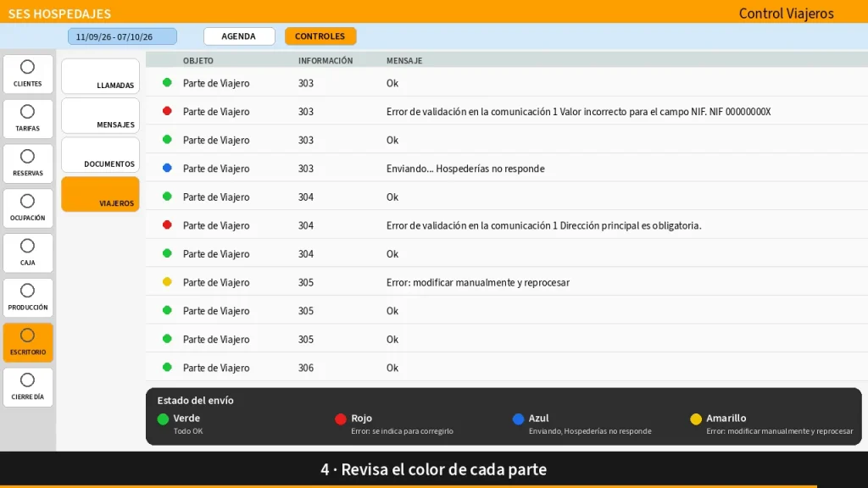Click the Mensaje column header
The height and width of the screenshot is (488, 868).
pos(404,61)
